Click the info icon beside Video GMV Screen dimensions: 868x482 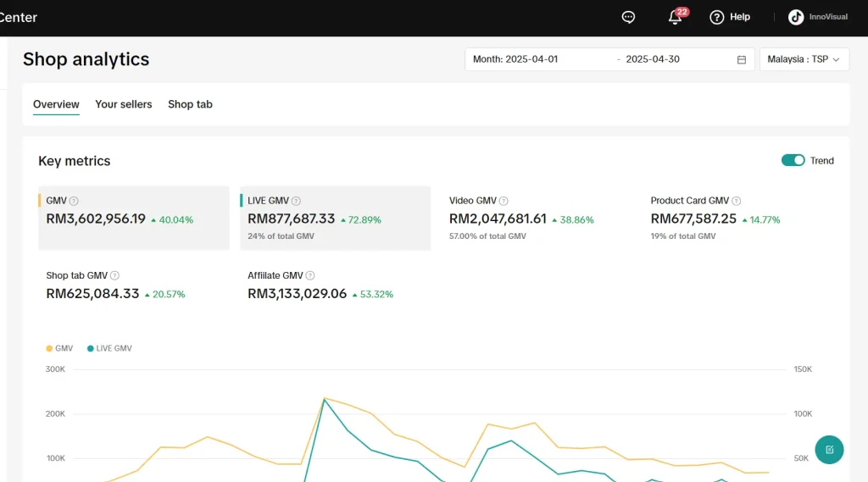click(504, 202)
